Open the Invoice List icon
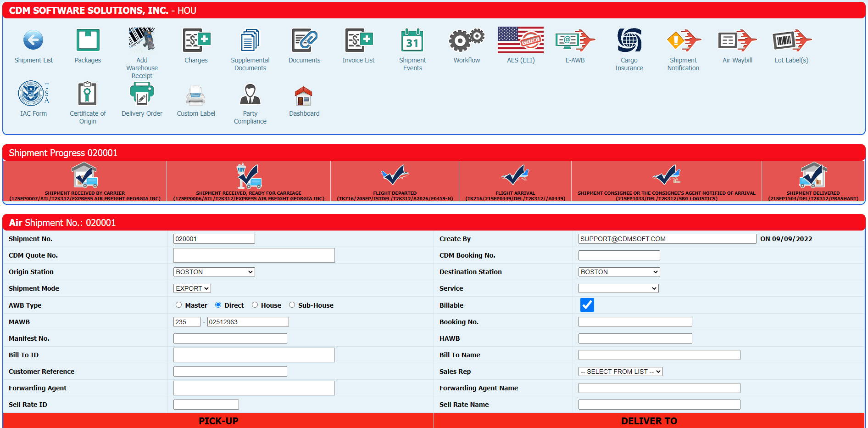 (359, 40)
